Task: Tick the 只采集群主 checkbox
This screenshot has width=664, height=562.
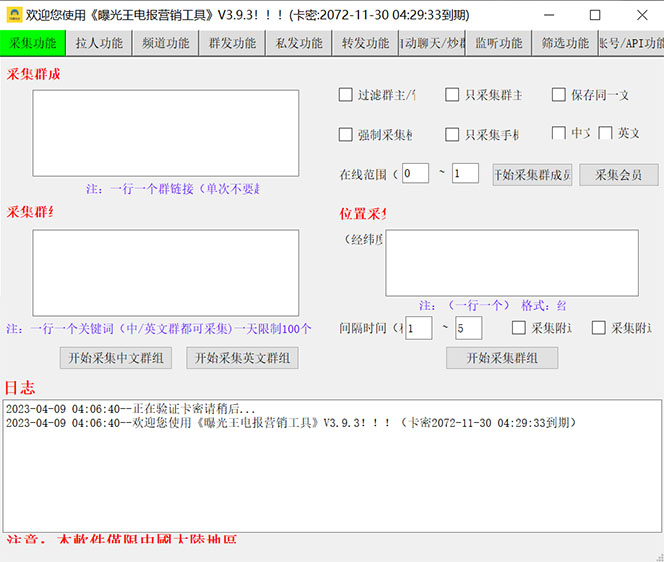Action: (x=453, y=95)
